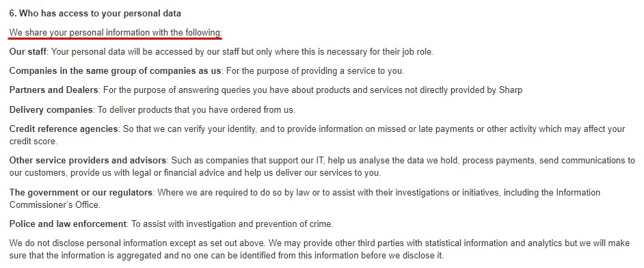Click the "Delivery companies" bold label
Viewport: 644px width, 268px height.
pos(51,109)
